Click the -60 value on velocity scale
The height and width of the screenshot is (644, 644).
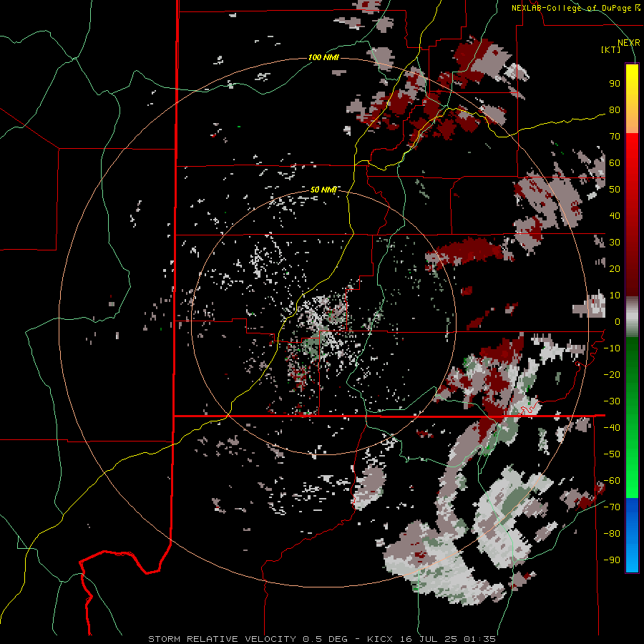(x=612, y=481)
